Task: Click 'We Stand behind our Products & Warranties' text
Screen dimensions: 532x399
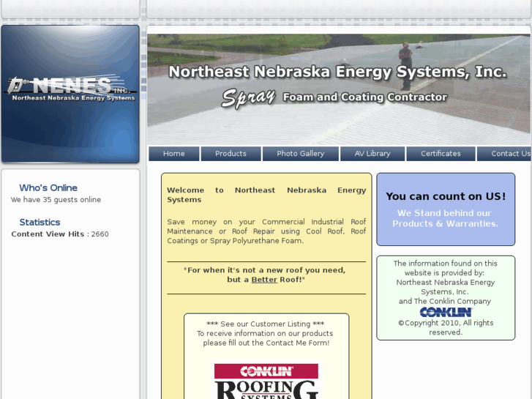Action: 445,218
